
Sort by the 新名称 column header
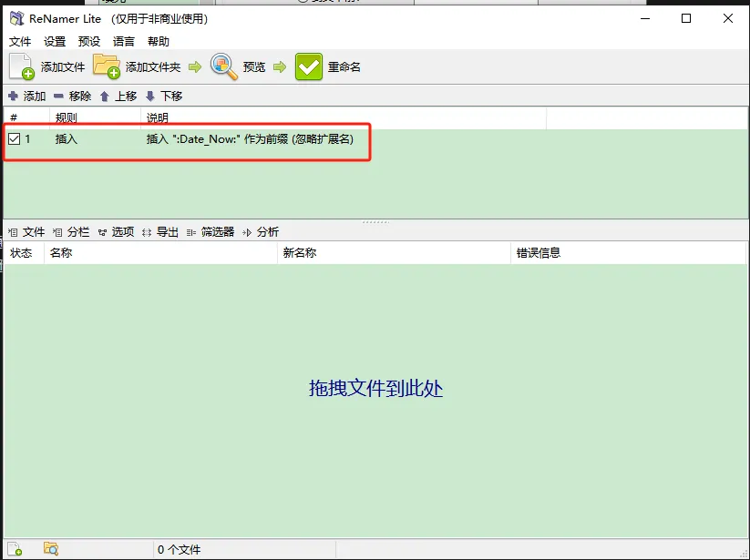(394, 253)
